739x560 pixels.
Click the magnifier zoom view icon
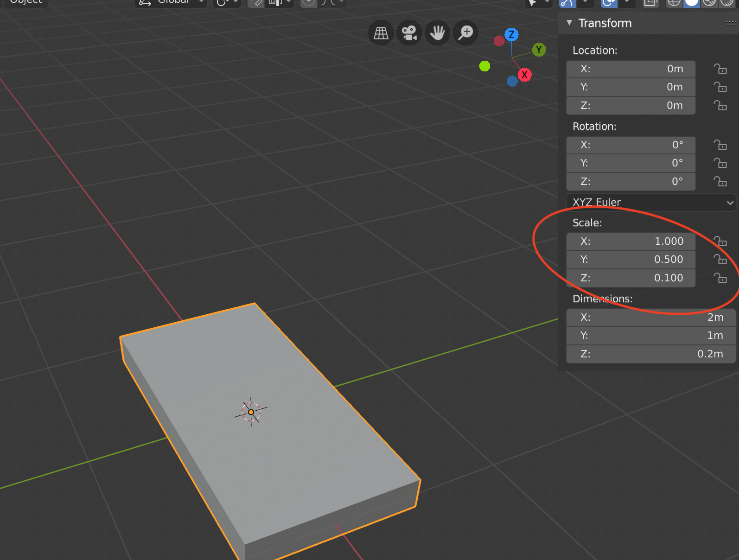(x=465, y=33)
